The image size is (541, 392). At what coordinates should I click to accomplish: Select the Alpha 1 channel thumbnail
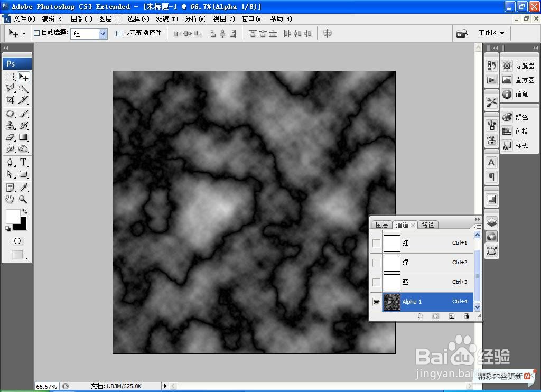392,302
